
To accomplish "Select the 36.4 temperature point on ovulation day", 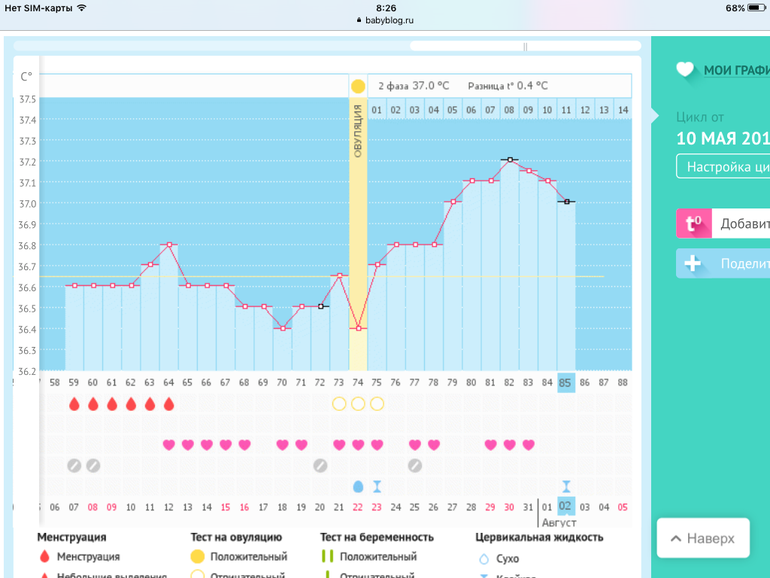I will point(358,328).
